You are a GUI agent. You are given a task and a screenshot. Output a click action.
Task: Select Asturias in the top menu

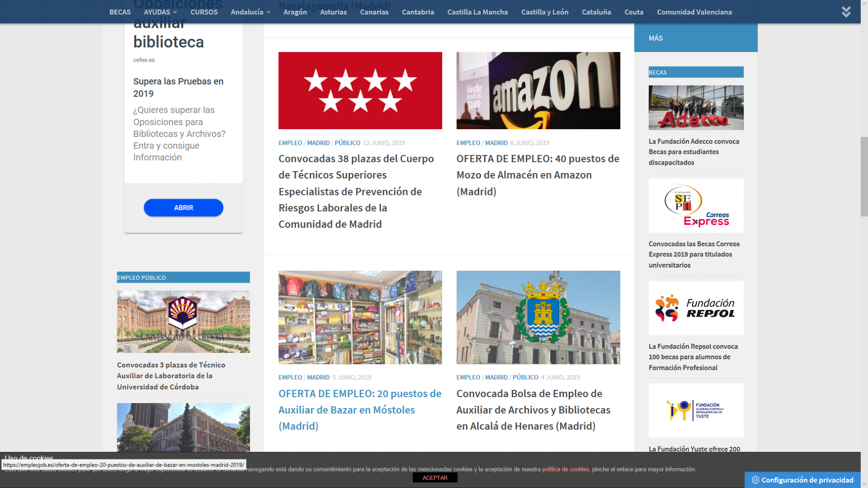click(333, 12)
